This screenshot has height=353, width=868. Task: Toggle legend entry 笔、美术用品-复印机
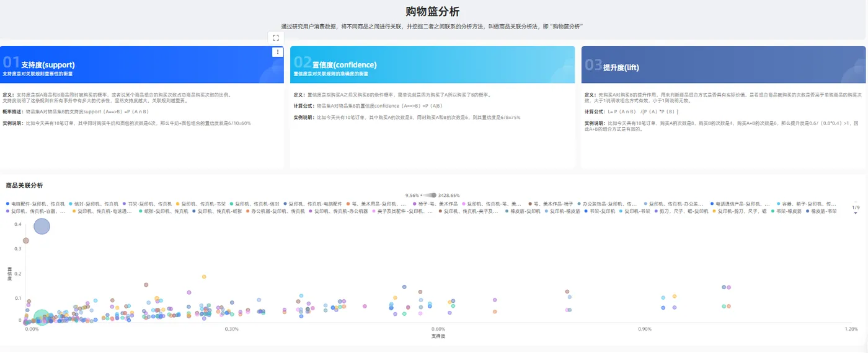coord(377,204)
